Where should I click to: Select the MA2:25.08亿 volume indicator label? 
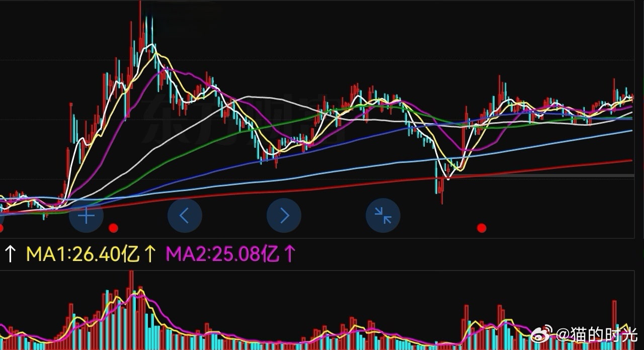coord(222,254)
